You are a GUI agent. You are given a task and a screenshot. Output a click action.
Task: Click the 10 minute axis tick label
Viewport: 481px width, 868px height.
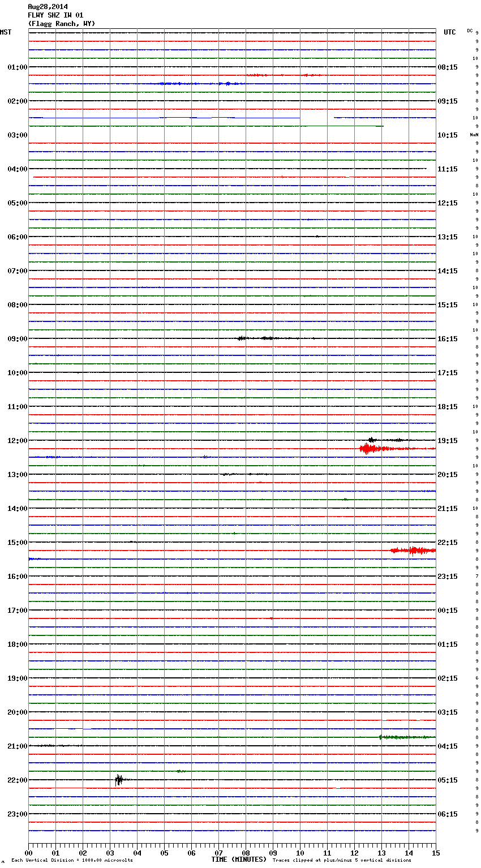click(300, 853)
